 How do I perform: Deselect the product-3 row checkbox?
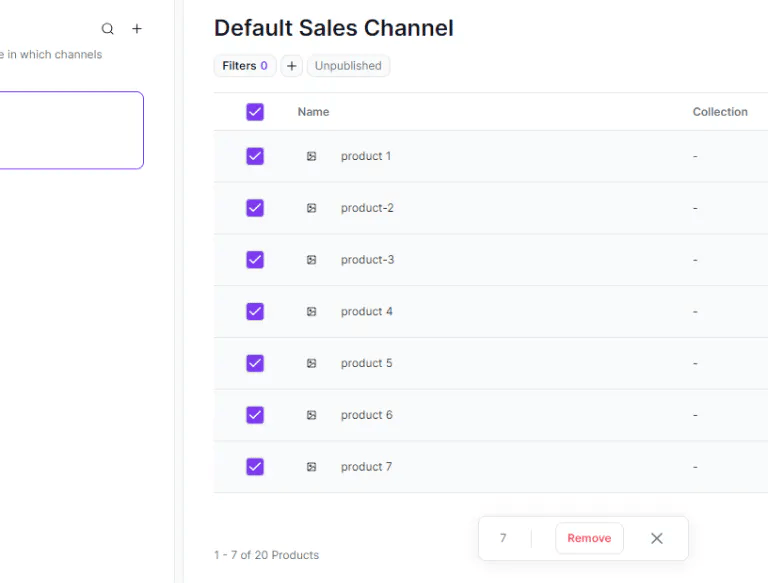pyautogui.click(x=255, y=260)
